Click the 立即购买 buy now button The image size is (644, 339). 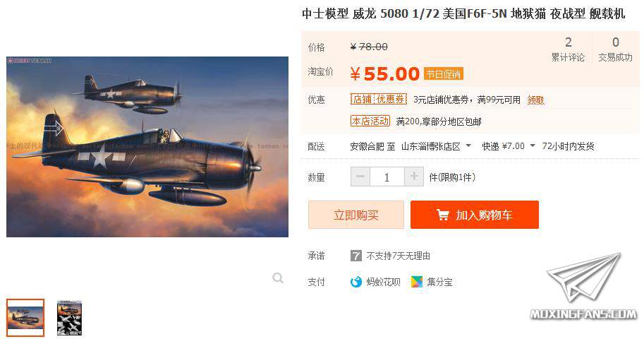point(356,215)
